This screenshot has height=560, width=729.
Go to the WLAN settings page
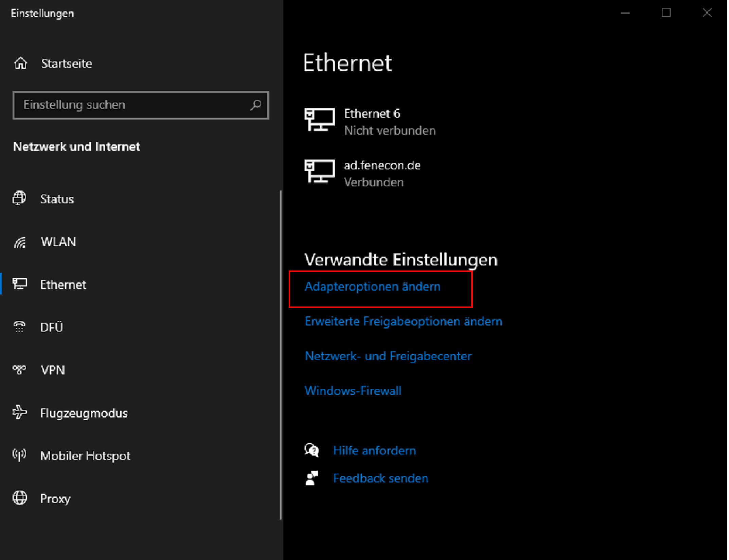(x=58, y=242)
